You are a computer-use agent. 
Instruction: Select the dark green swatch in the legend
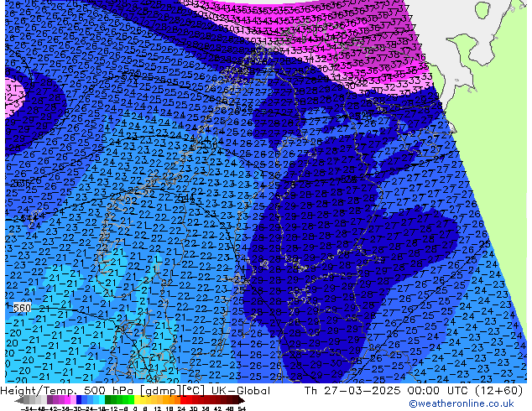[108, 401]
